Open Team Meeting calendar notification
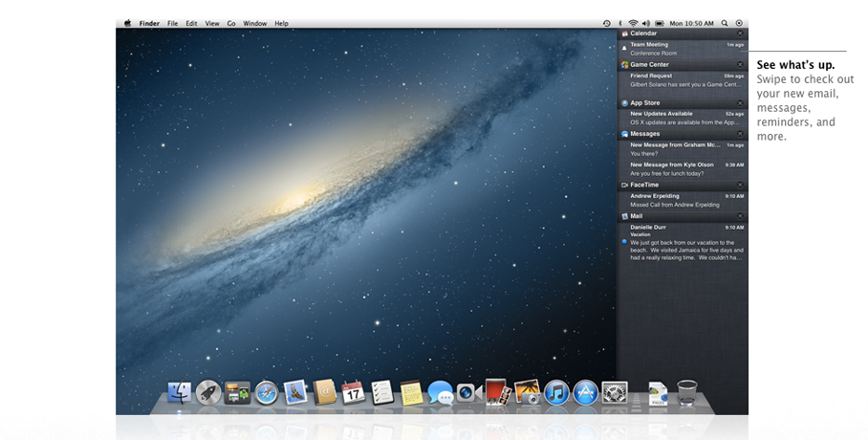The height and width of the screenshot is (440, 868). pos(683,49)
